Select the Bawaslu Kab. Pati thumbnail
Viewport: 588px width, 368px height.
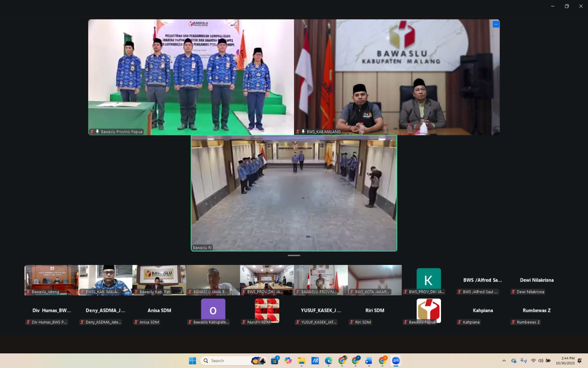pyautogui.click(x=159, y=280)
